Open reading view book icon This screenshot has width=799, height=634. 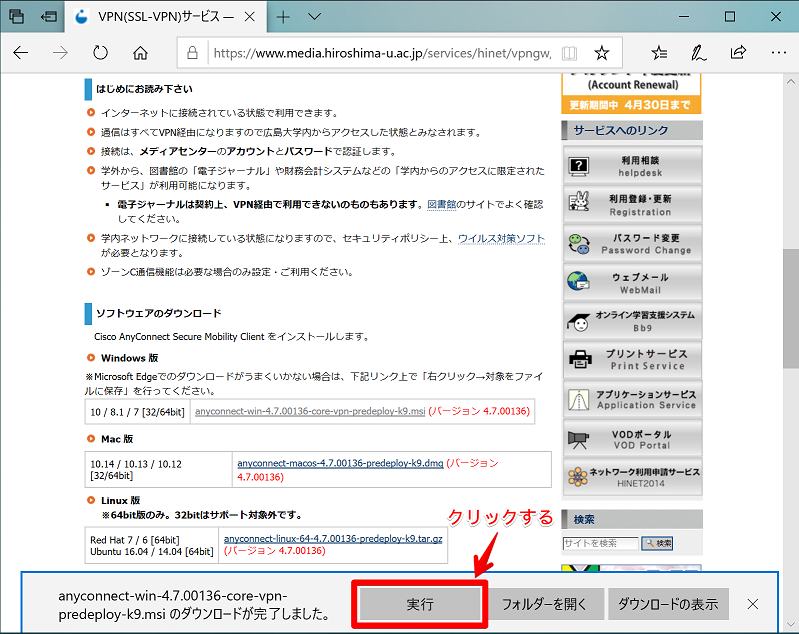coord(569,53)
